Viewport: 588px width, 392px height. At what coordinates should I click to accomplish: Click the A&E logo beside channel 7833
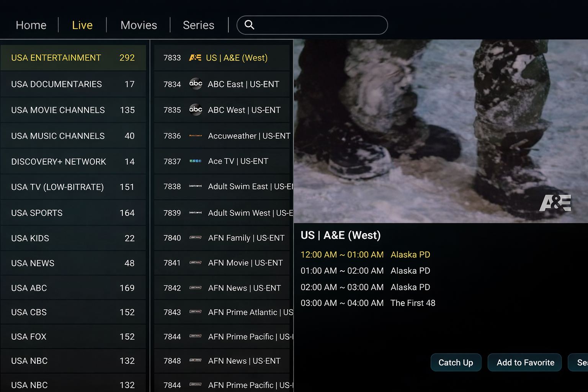(x=195, y=58)
